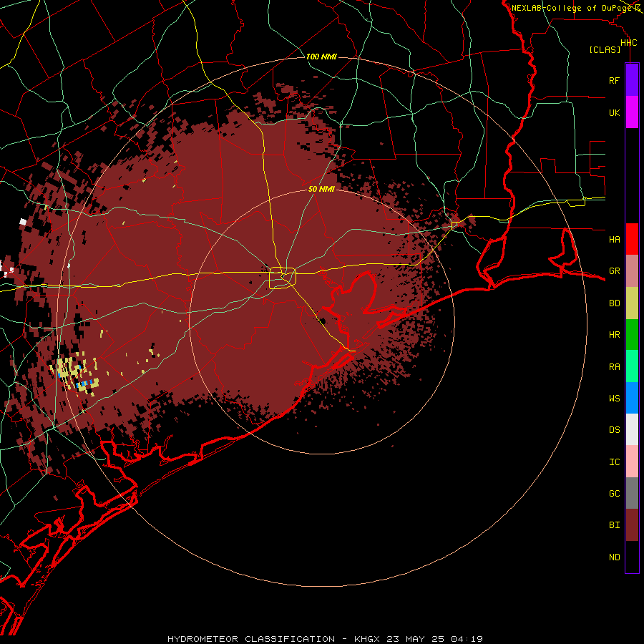644x644 pixels.
Task: Select the BD yellow legend swatch
Action: point(632,303)
